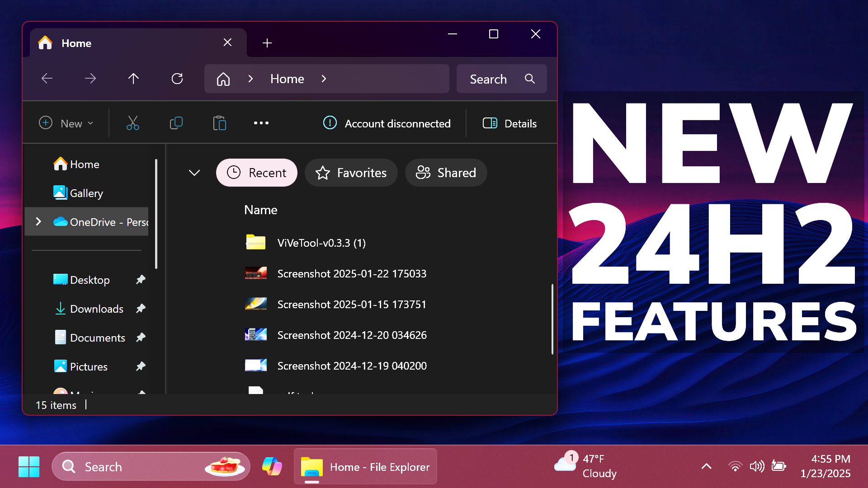Viewport: 868px width, 488px height.
Task: Click Documents in the navigation pane
Action: [97, 337]
